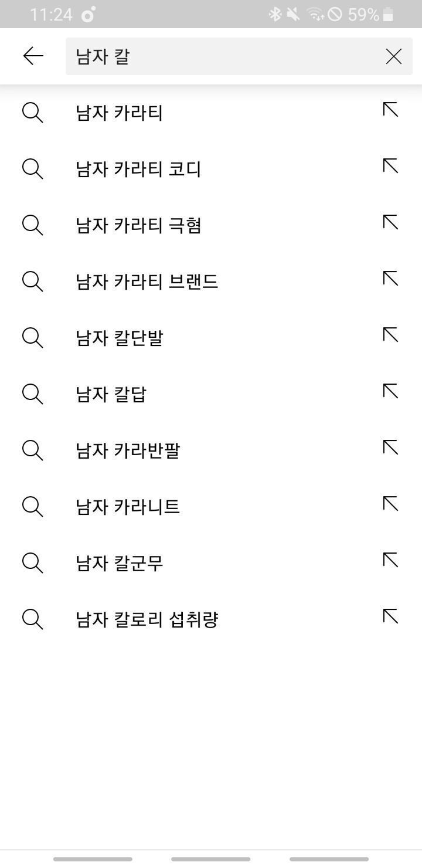Tap the arrow next to 남자 칼군무
Viewport: 422px width, 868px height.
pyautogui.click(x=390, y=560)
